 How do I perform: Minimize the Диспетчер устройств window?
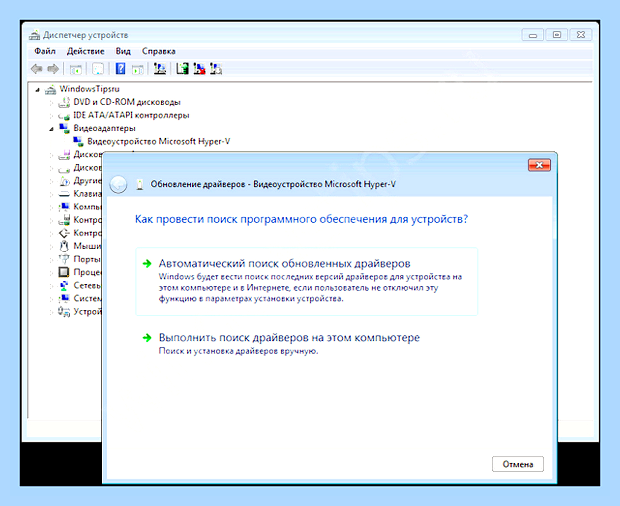click(533, 35)
